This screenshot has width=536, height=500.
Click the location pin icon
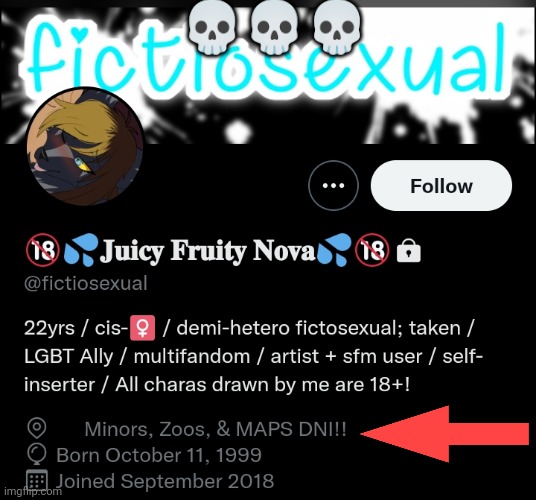[37, 428]
